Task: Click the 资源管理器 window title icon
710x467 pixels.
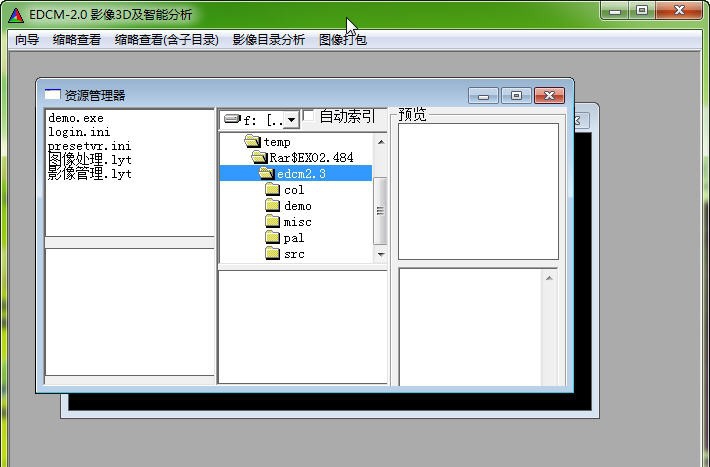Action: pyautogui.click(x=53, y=95)
